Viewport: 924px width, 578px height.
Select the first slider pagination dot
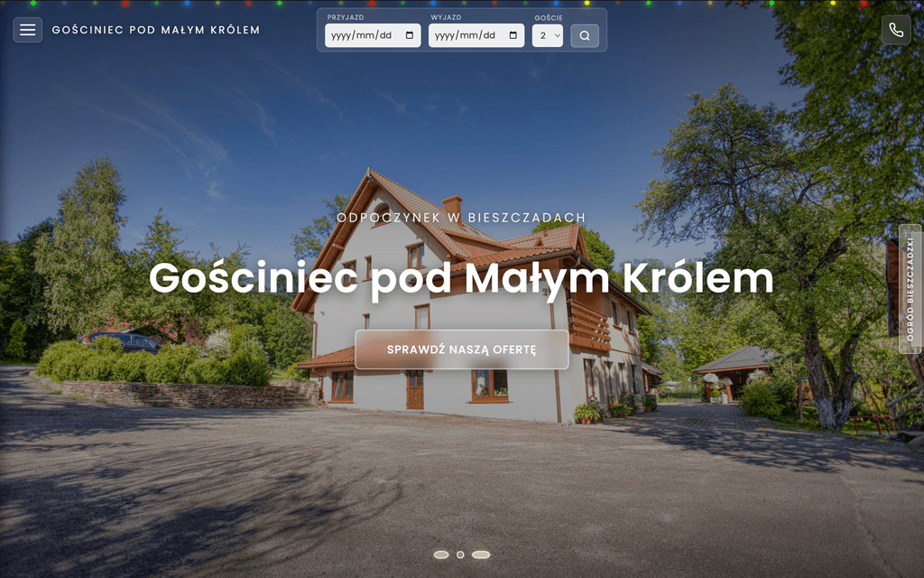coord(441,555)
